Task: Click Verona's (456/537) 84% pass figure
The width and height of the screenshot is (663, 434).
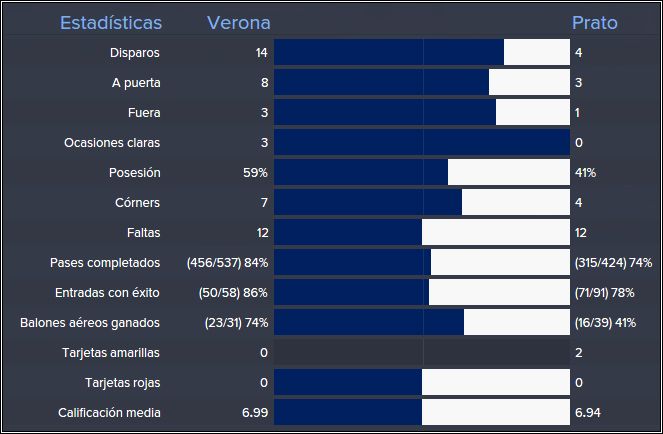Action: pyautogui.click(x=227, y=263)
